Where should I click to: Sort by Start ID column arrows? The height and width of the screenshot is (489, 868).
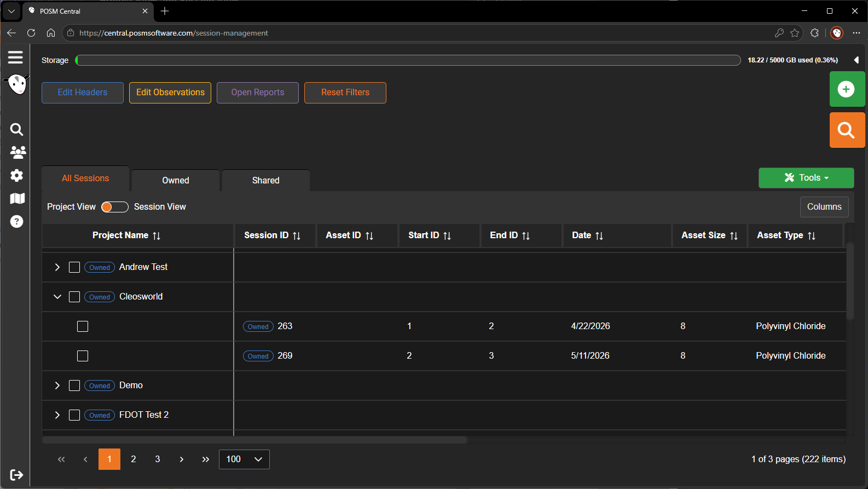(x=447, y=235)
